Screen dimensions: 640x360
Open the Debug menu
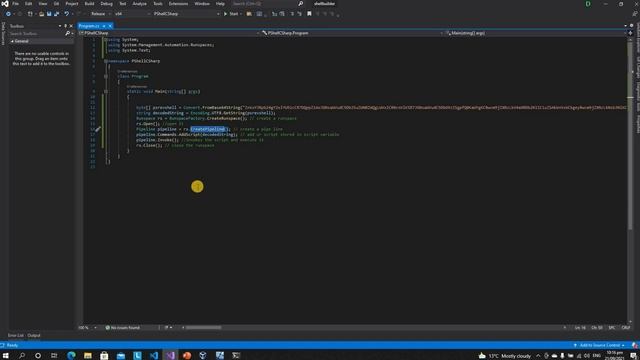[107, 4]
